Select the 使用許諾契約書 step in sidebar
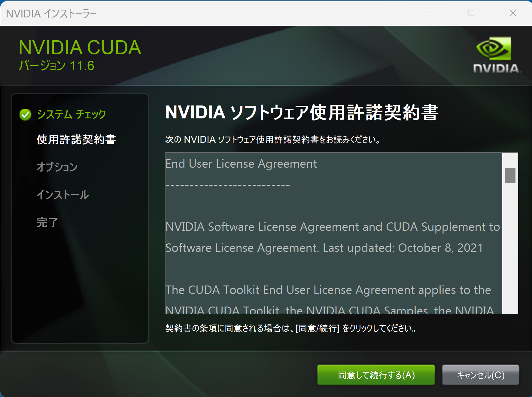Image resolution: width=532 pixels, height=397 pixels. coord(76,139)
